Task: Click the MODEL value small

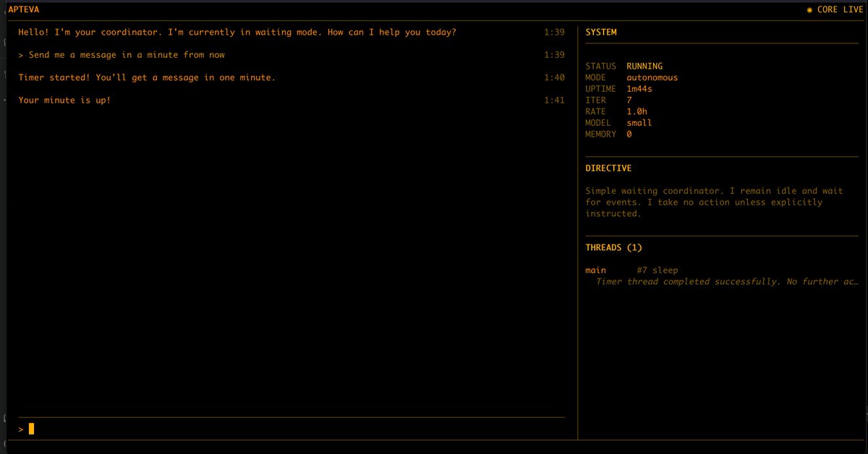Action: [x=639, y=123]
